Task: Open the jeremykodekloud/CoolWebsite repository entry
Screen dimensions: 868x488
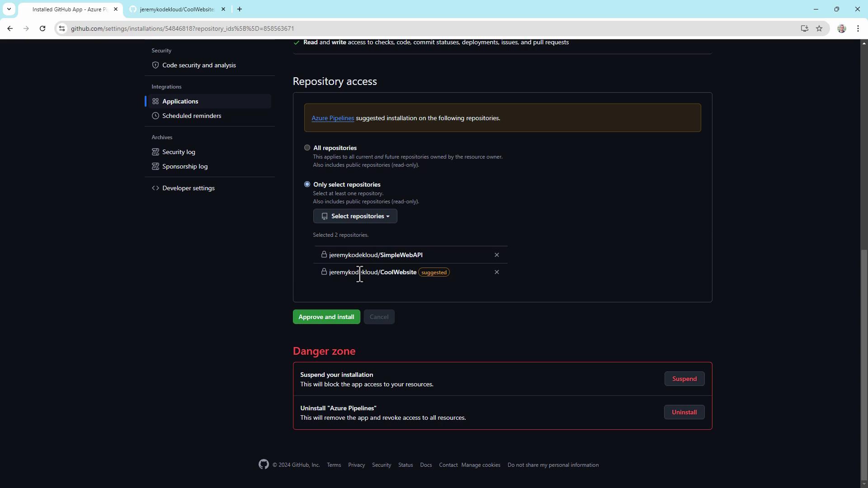Action: [373, 272]
